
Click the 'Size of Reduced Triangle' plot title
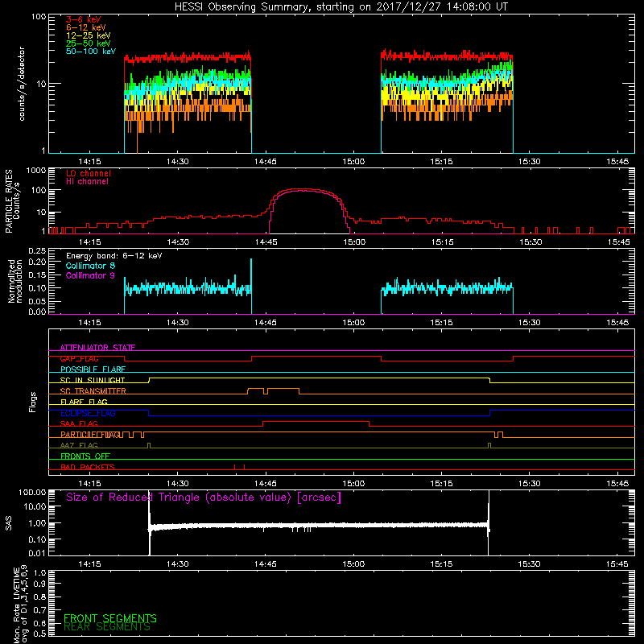(204, 497)
